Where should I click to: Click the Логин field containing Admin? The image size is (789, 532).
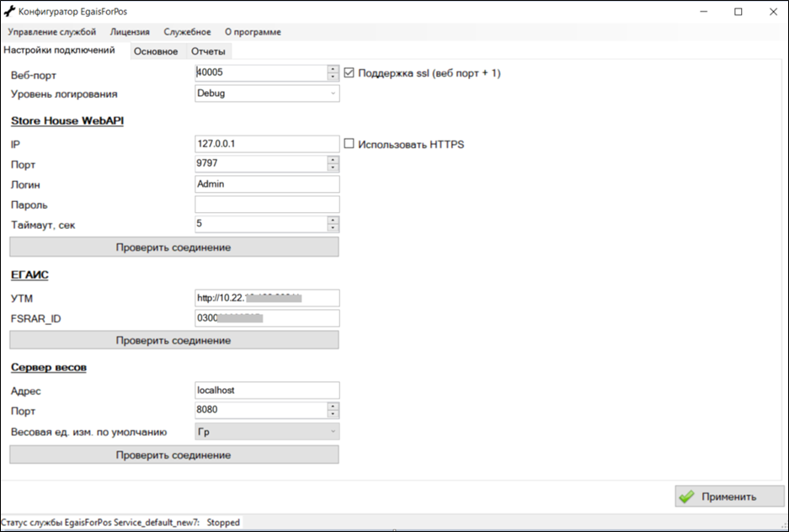point(266,184)
